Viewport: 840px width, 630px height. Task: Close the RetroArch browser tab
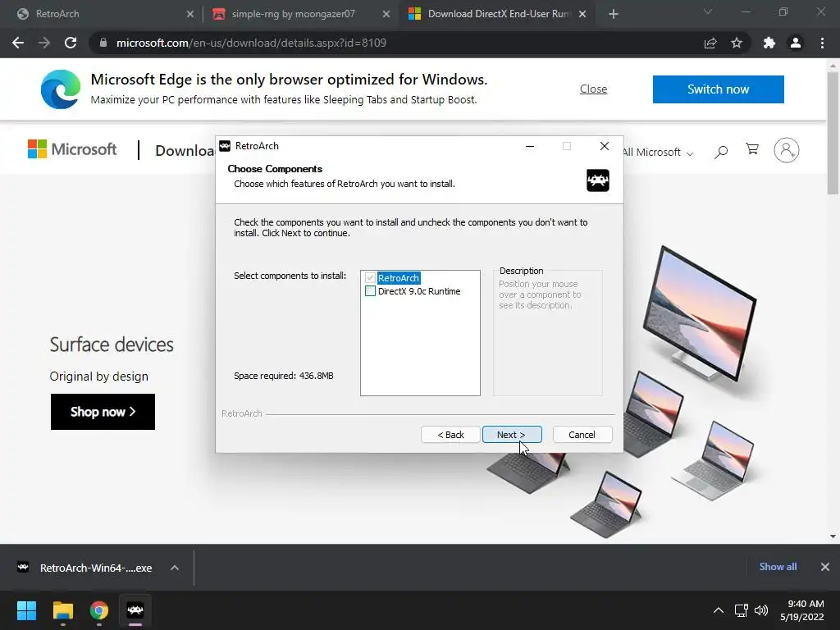click(190, 15)
